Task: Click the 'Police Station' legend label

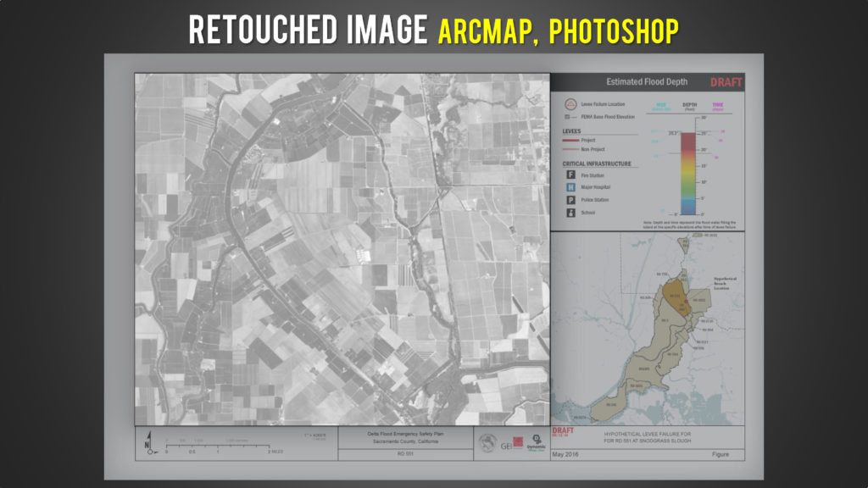Action: click(x=595, y=200)
